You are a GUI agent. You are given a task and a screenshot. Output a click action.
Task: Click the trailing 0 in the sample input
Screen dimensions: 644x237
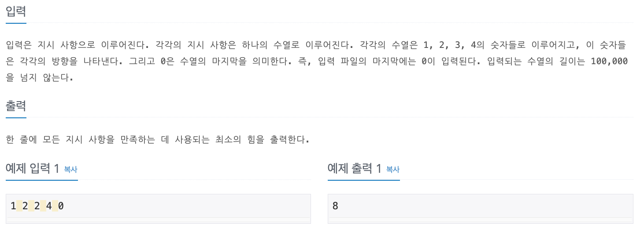click(61, 206)
